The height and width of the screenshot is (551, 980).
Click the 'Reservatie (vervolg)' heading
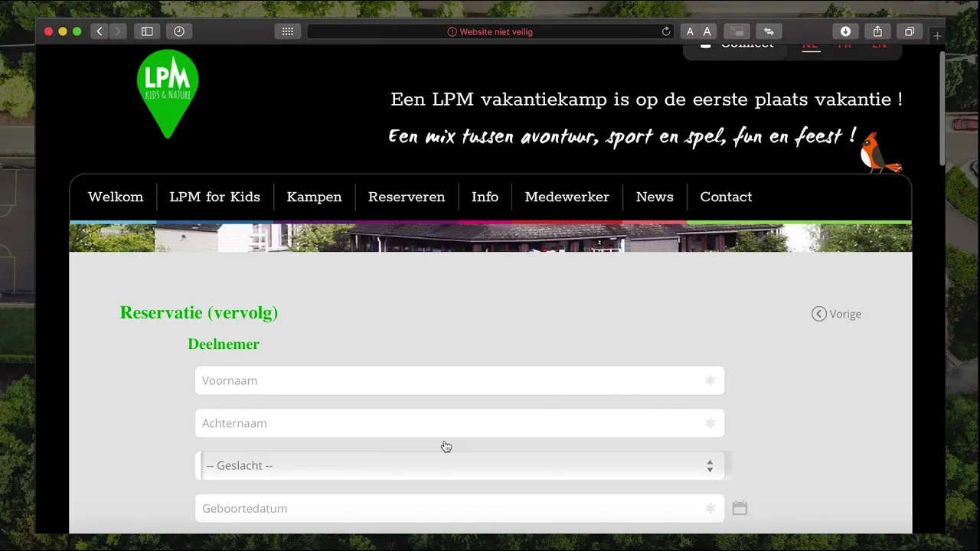pyautogui.click(x=199, y=312)
